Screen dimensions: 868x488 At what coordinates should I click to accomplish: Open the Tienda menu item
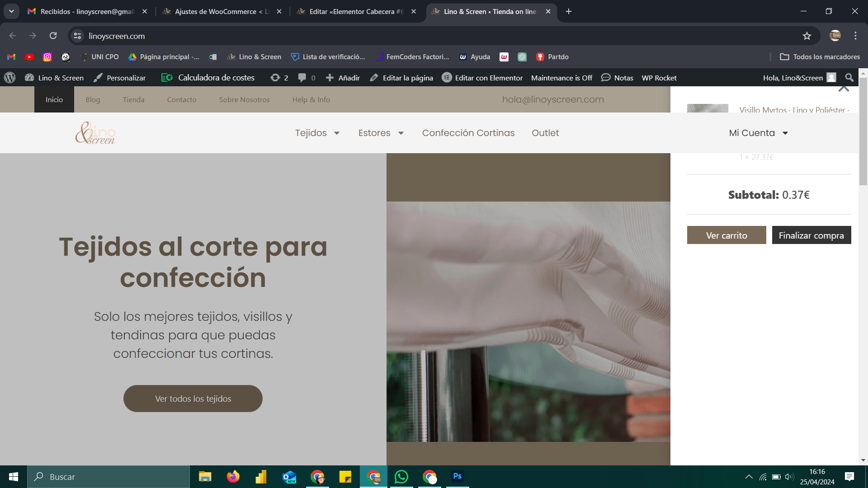point(133,99)
